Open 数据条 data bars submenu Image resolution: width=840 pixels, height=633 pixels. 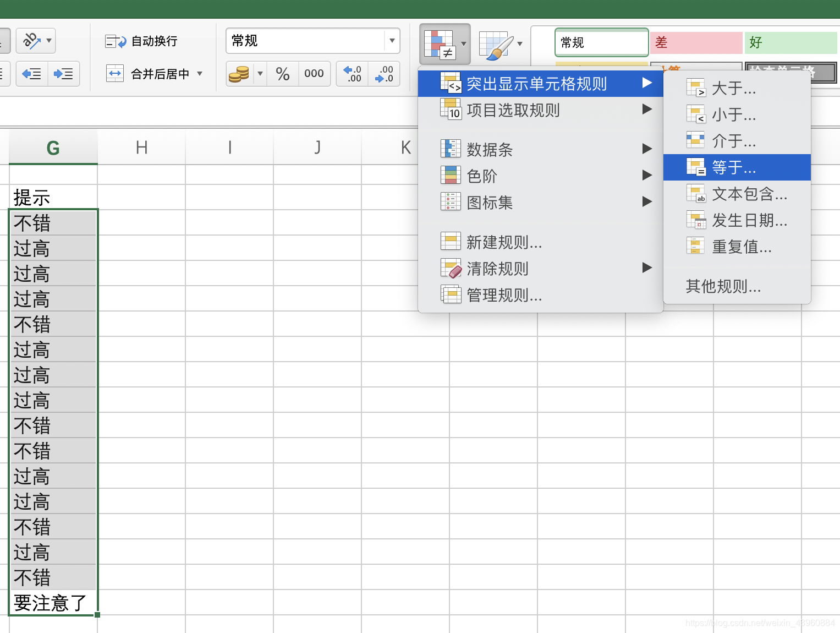pyautogui.click(x=540, y=149)
